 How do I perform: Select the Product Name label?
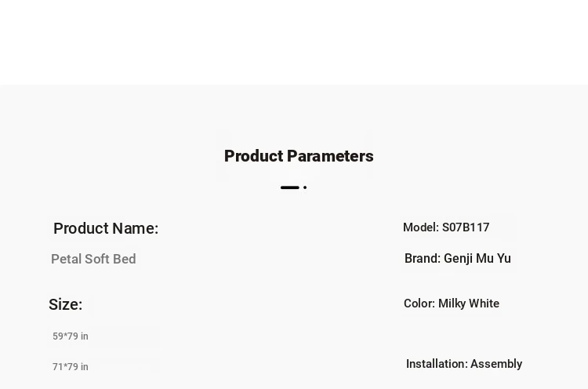(106, 228)
